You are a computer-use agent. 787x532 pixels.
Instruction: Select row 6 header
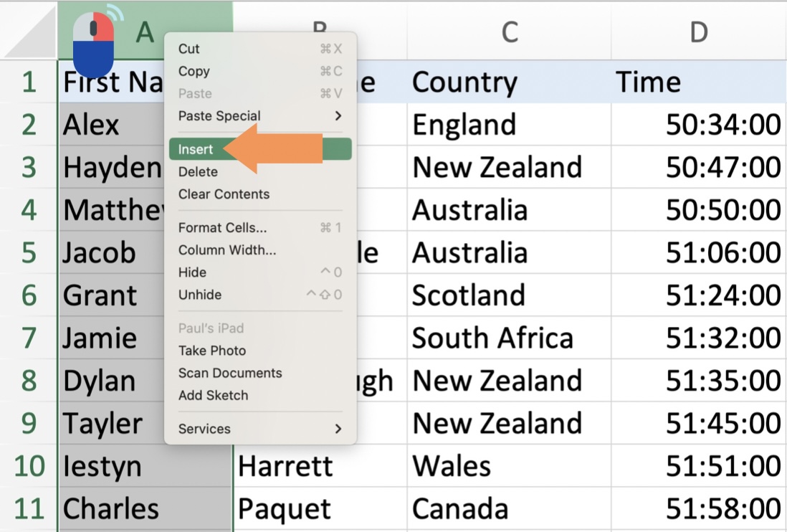tap(29, 295)
